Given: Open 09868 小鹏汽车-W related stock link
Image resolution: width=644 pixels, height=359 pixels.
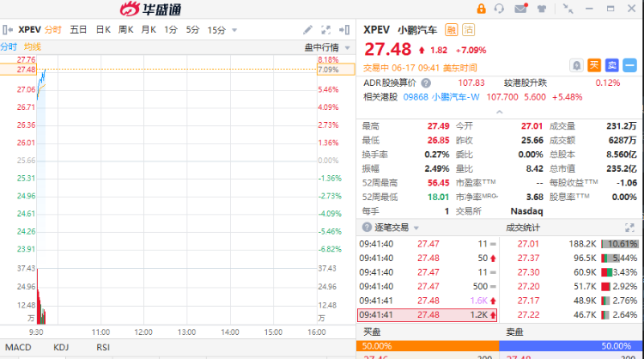Looking at the screenshot, I should [441, 97].
